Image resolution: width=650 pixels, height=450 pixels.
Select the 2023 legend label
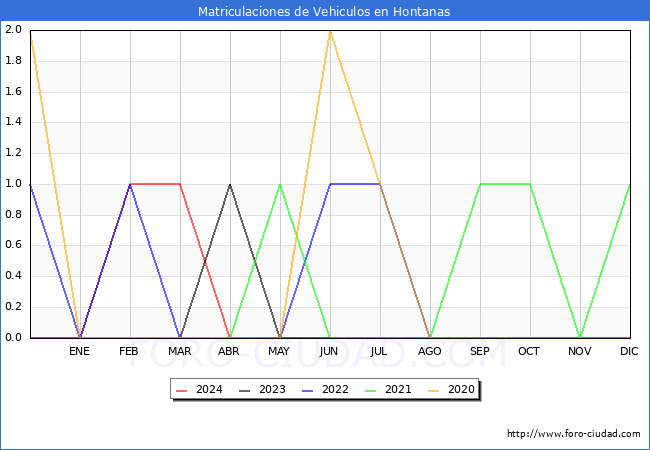(272, 390)
